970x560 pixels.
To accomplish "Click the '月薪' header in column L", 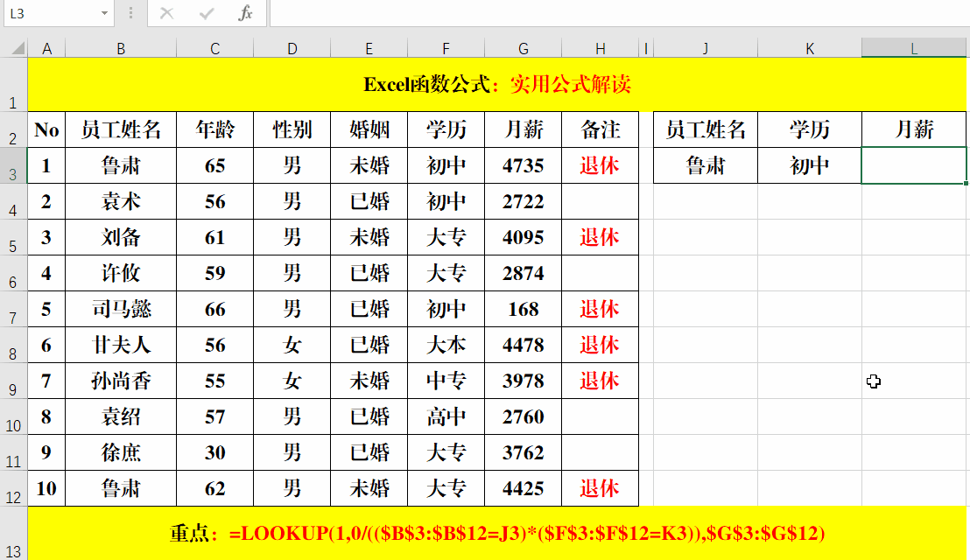I will pos(914,129).
